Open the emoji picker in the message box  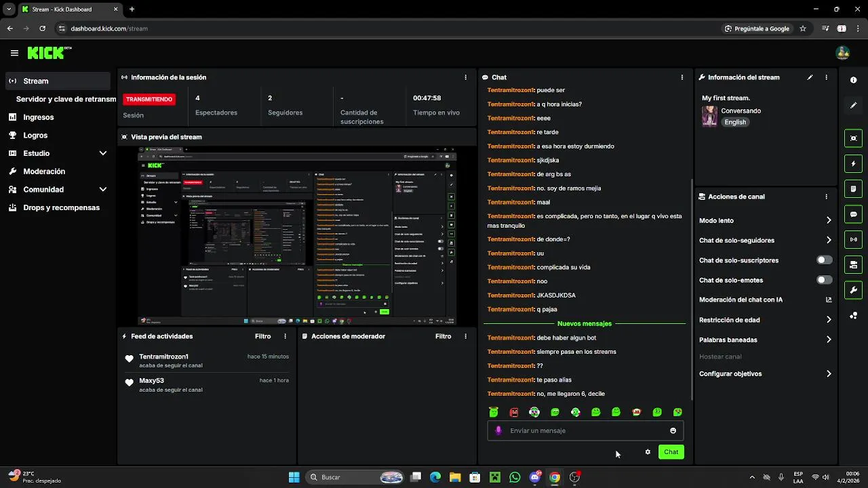coord(673,430)
